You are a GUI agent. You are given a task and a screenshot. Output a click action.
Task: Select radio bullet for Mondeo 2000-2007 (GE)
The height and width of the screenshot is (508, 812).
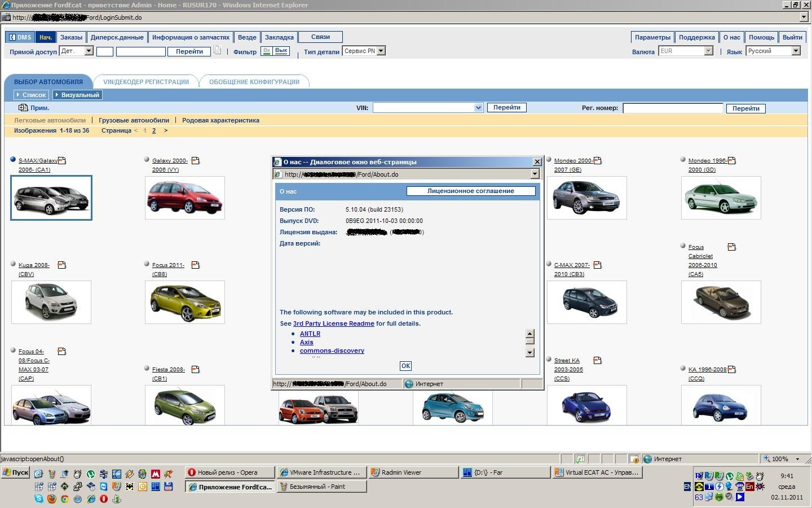tap(549, 160)
